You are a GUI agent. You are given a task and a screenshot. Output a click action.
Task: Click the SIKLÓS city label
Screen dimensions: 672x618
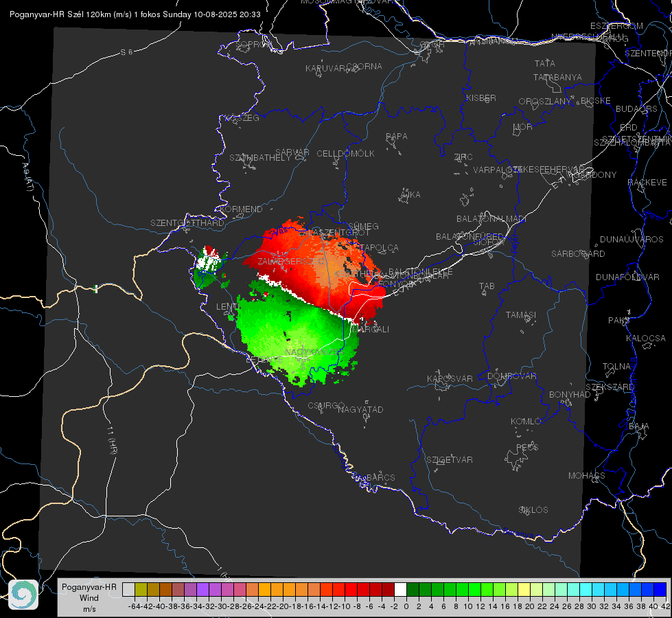click(x=533, y=510)
